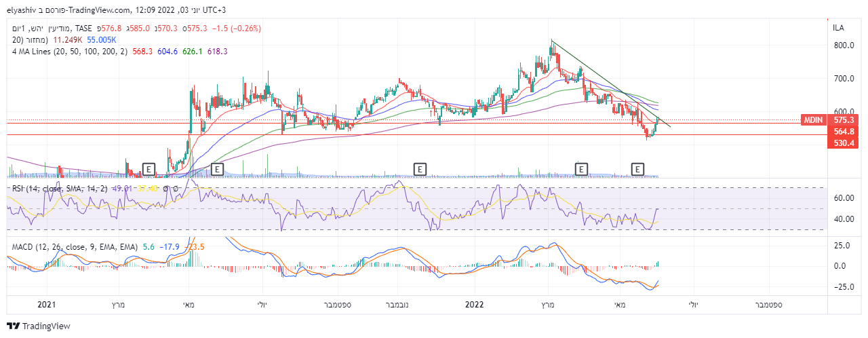
Task: Click the 700.0 level on the price axis
Action: [844, 79]
